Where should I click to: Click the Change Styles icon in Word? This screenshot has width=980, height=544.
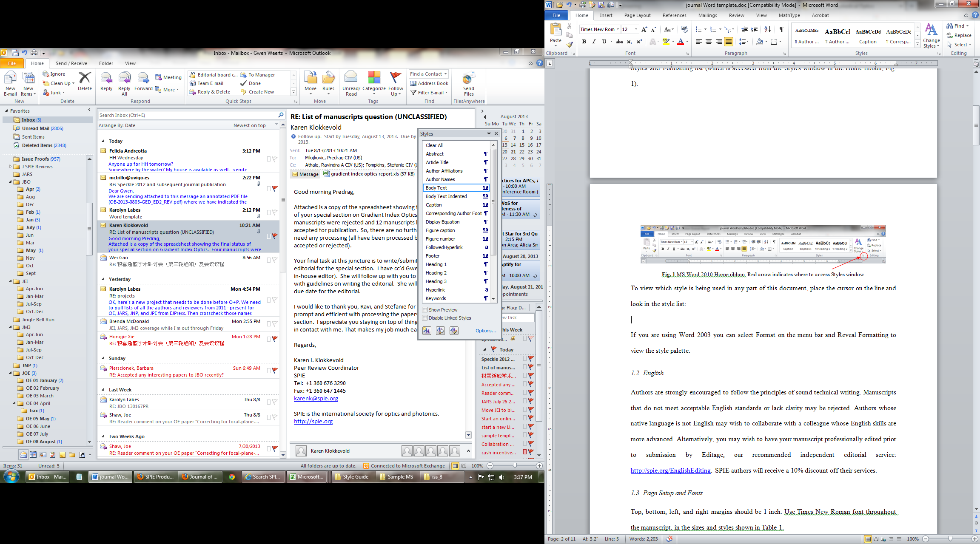click(932, 36)
